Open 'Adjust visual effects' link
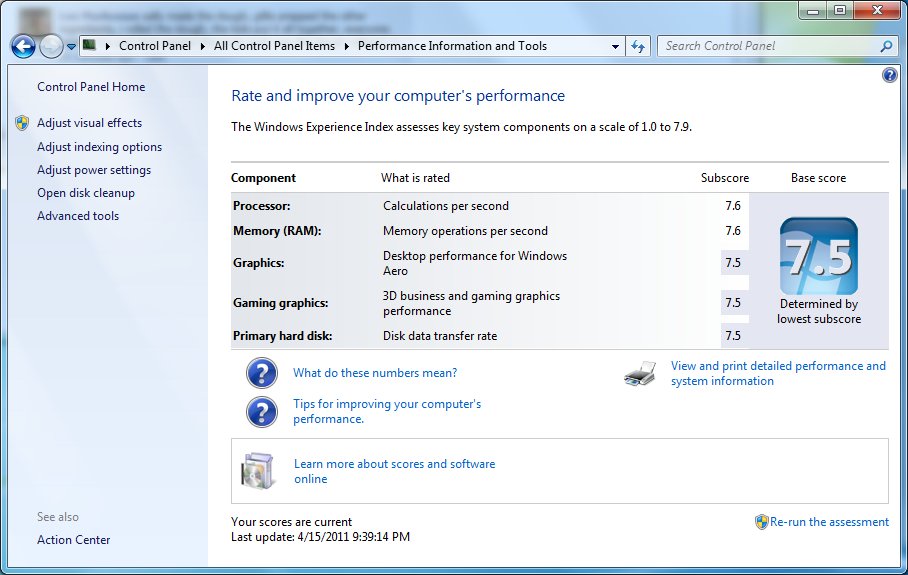The image size is (908, 575). [89, 123]
